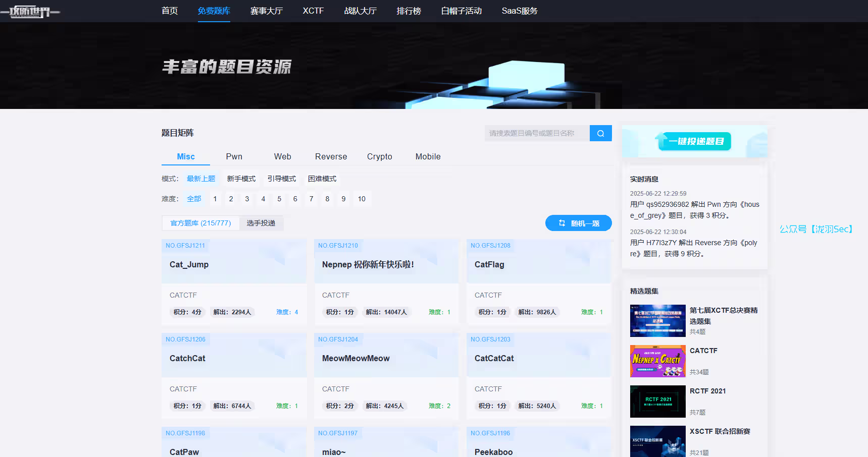The height and width of the screenshot is (457, 868).
Task: Open 第七届XCTF总决赛 collection thumbnail
Action: (x=657, y=321)
